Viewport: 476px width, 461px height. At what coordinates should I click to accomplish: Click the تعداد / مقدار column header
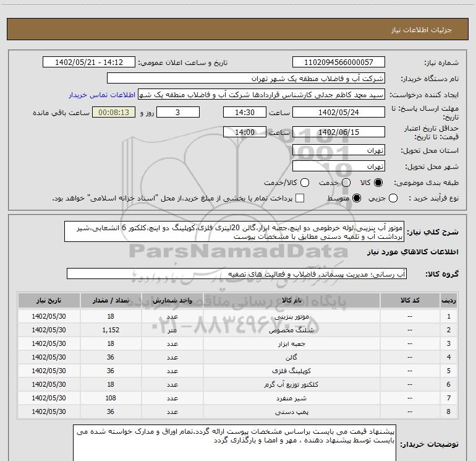111,300
